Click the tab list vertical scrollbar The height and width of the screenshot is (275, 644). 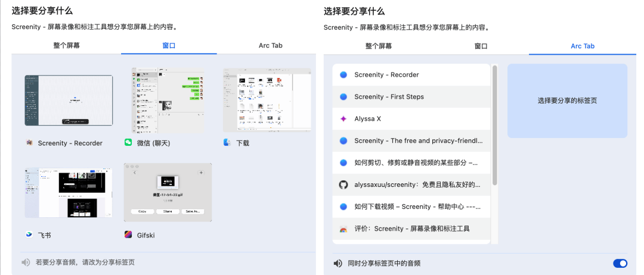click(x=494, y=125)
